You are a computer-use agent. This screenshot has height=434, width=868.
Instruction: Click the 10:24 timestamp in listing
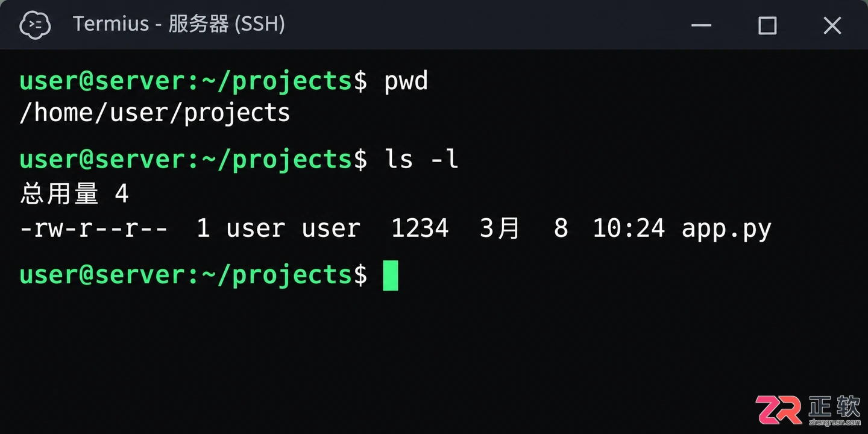(x=629, y=228)
